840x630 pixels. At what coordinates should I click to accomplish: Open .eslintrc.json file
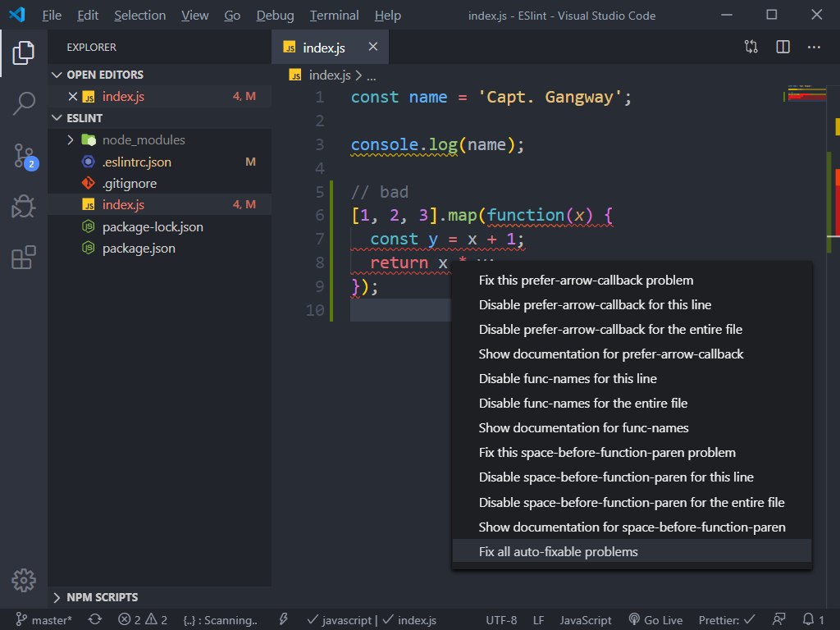160,162
